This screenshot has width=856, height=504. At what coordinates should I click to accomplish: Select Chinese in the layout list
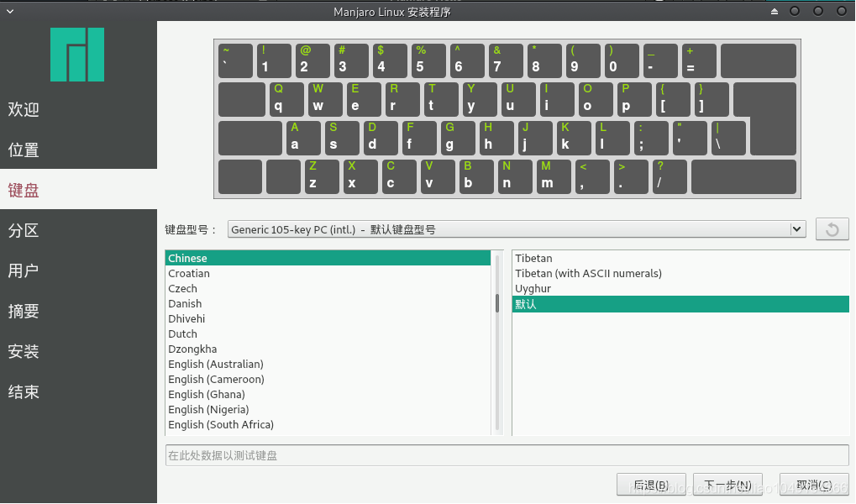[328, 258]
